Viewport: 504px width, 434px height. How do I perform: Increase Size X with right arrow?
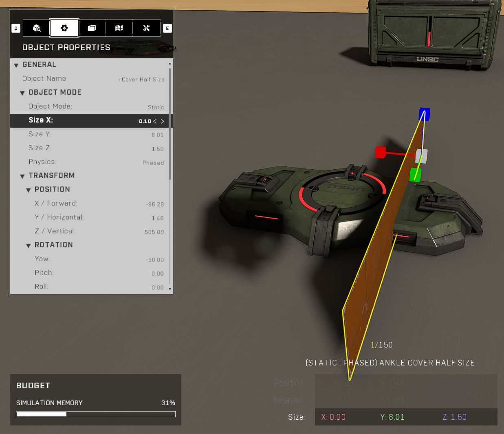coord(162,121)
